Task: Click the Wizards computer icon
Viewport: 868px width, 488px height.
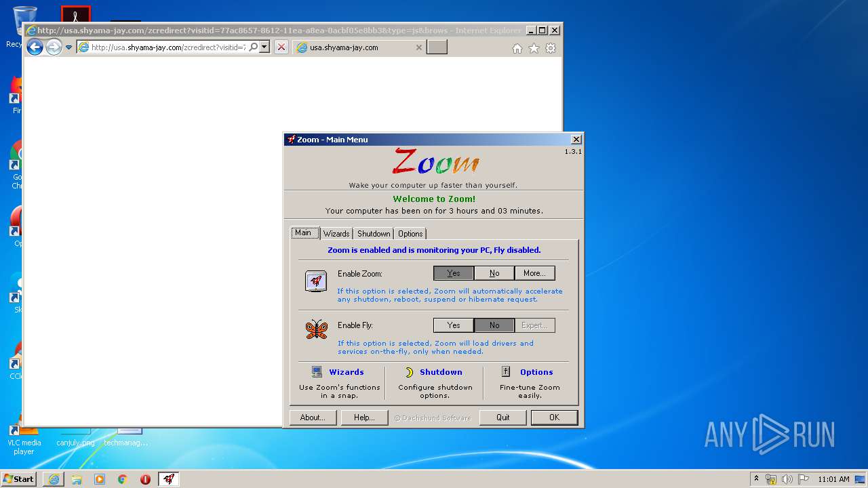Action: point(317,371)
